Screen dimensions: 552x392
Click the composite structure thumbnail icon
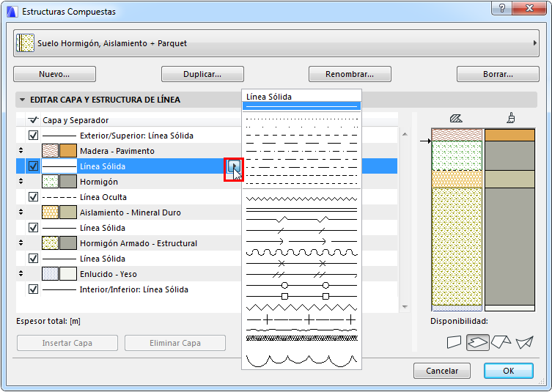click(26, 43)
